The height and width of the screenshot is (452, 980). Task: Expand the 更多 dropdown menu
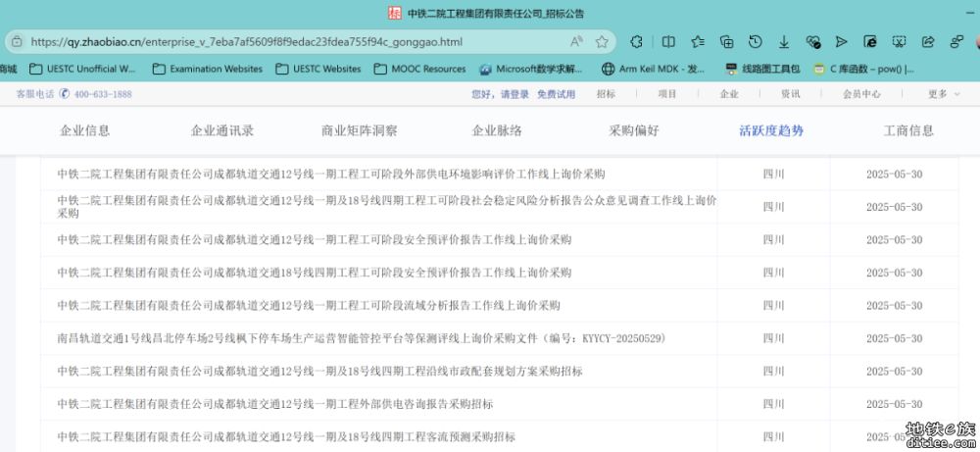(944, 94)
